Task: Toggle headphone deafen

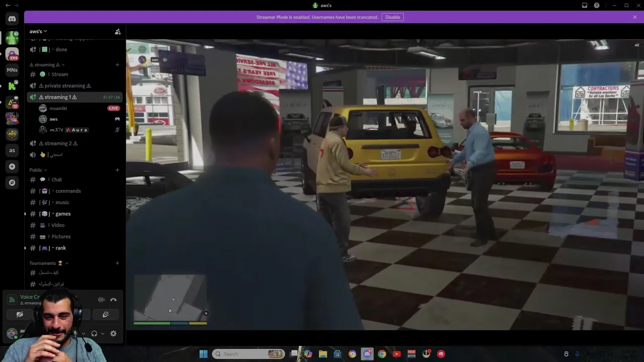Action: point(94,333)
